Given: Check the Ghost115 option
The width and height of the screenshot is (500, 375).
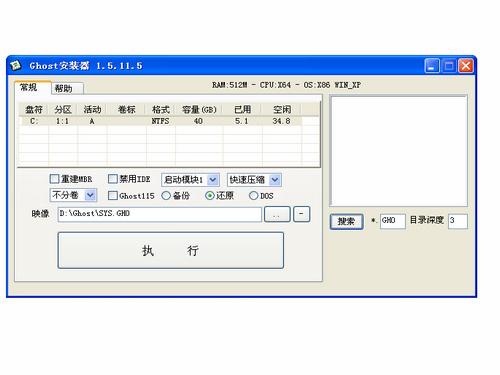Looking at the screenshot, I should click(x=113, y=196).
